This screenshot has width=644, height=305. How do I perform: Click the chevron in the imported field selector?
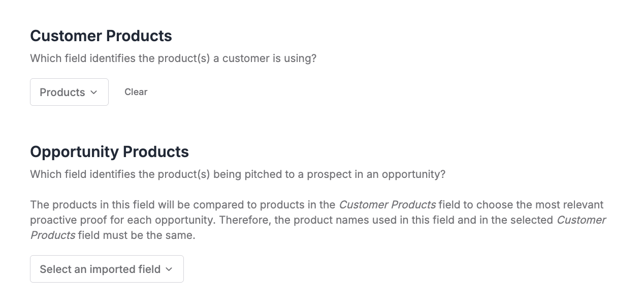coord(169,269)
